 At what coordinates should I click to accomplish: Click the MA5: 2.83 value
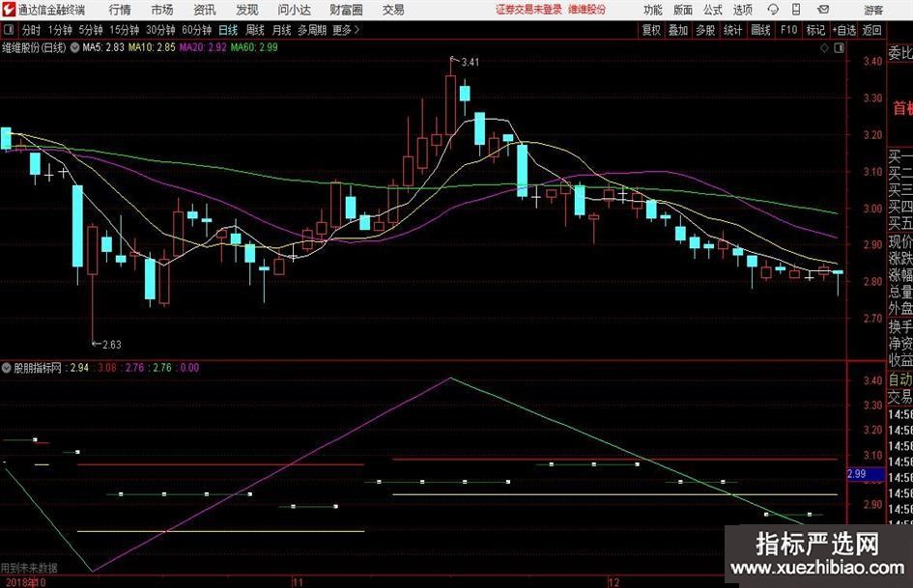pyautogui.click(x=103, y=47)
